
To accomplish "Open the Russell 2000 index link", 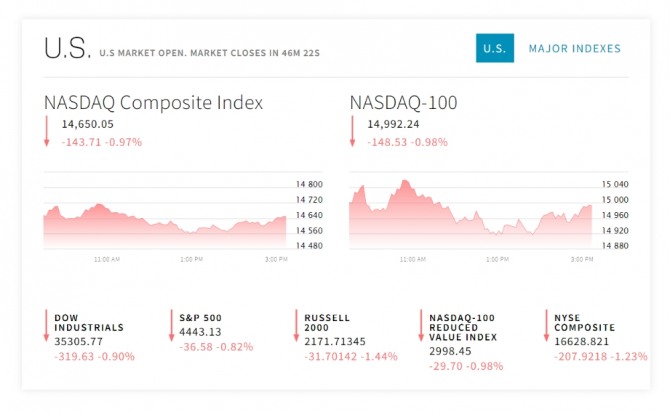I will point(327,322).
